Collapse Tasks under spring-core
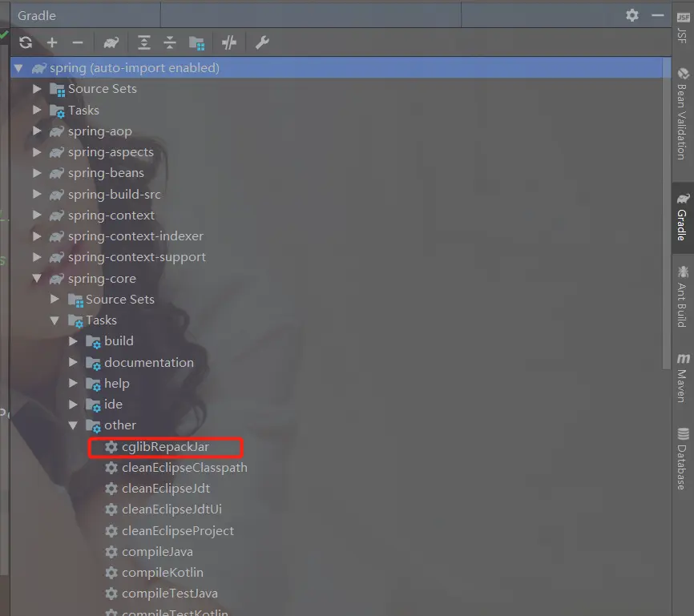The image size is (694, 616). coord(54,320)
